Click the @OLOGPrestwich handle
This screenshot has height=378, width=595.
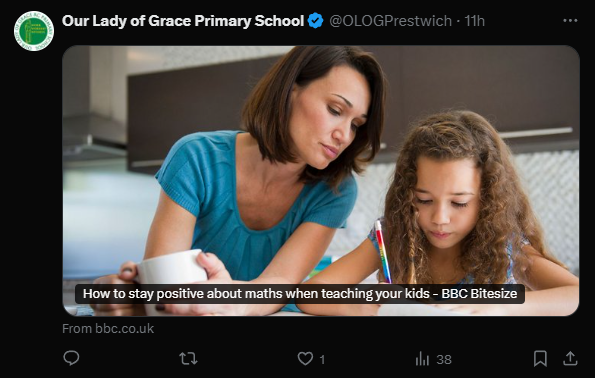pos(390,21)
